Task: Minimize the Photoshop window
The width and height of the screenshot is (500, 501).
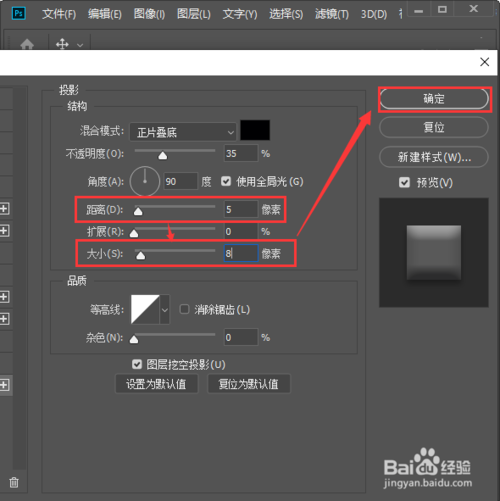Action: [419, 11]
